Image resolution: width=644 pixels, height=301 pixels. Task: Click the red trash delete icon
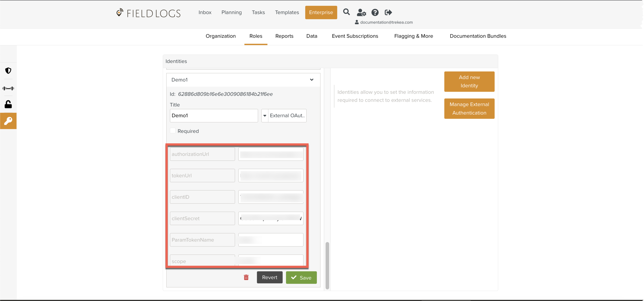246,277
